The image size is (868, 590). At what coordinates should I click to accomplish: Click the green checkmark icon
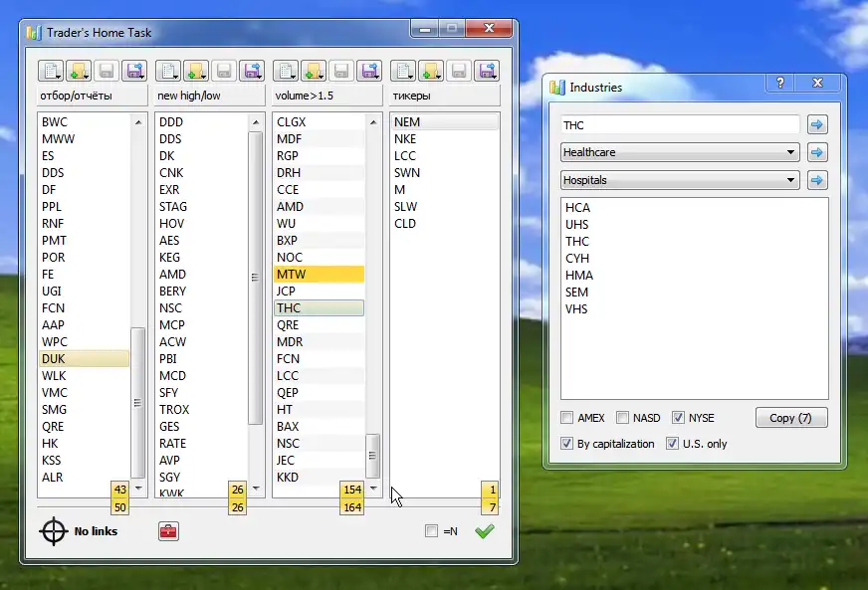pyautogui.click(x=485, y=531)
